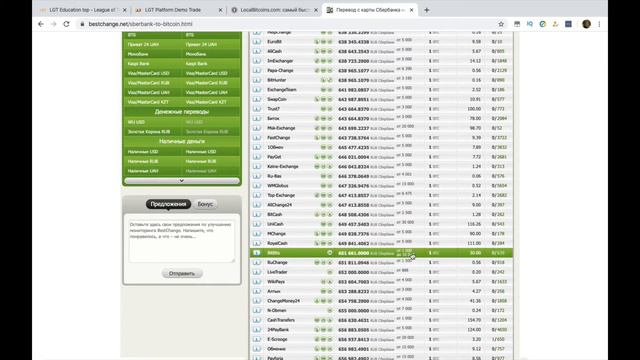640x360 pixels.
Task: Click in the suggestions feedback text area
Action: pyautogui.click(x=182, y=241)
